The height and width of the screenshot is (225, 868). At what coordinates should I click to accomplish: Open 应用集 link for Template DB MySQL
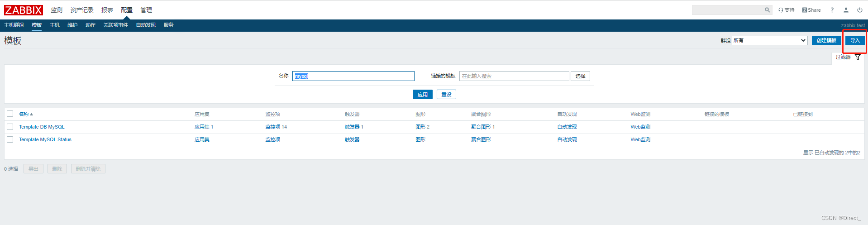(x=202, y=127)
